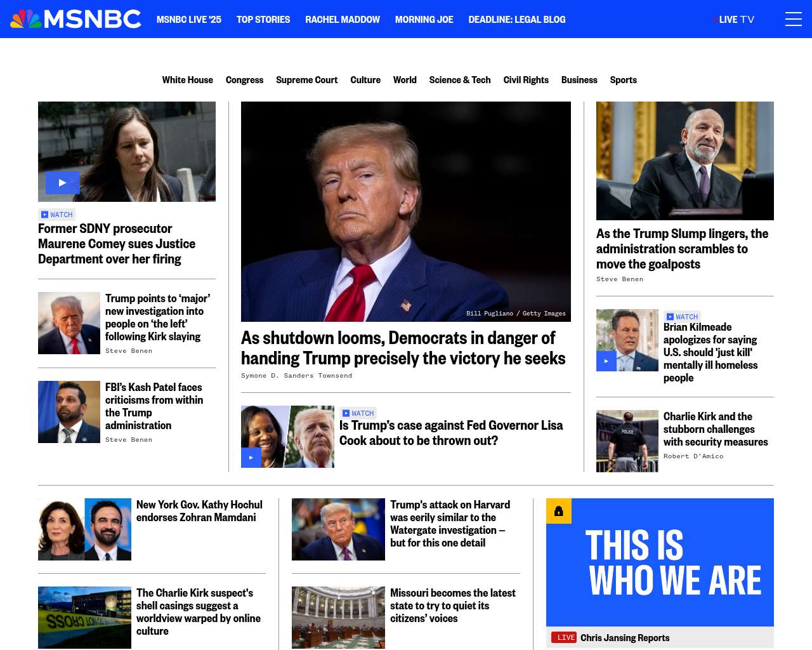Click WATCH tag above Comey headline
812x650 pixels.
(57, 215)
